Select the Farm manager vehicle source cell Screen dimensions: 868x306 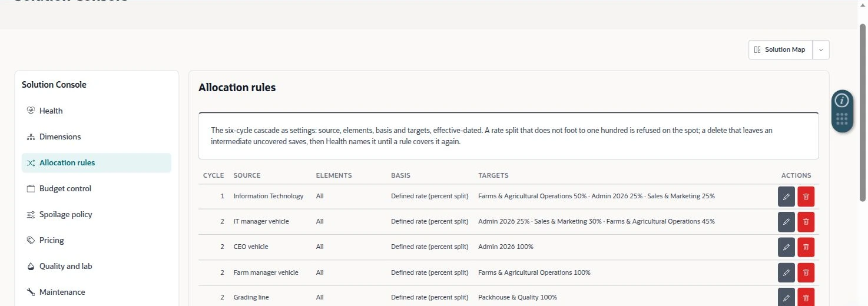tap(266, 272)
